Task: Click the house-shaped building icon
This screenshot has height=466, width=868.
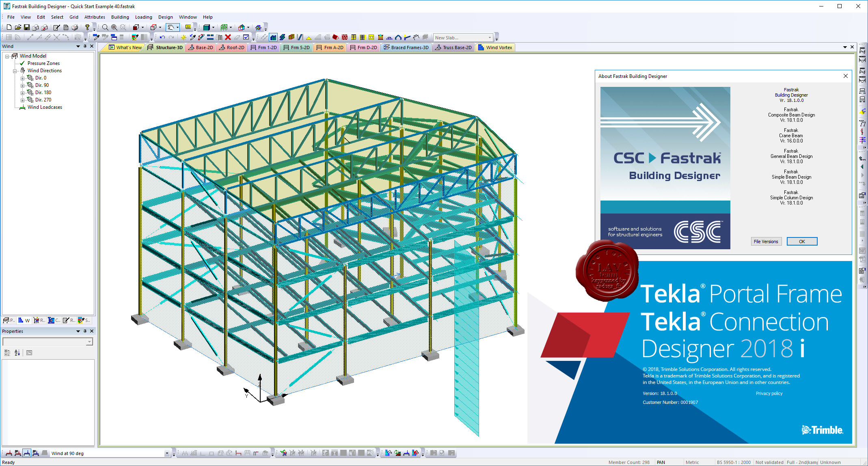Action: [242, 27]
